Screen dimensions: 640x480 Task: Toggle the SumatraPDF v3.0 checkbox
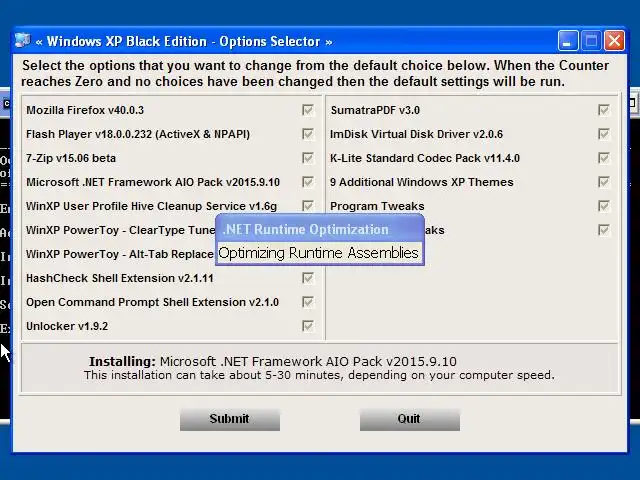(604, 110)
